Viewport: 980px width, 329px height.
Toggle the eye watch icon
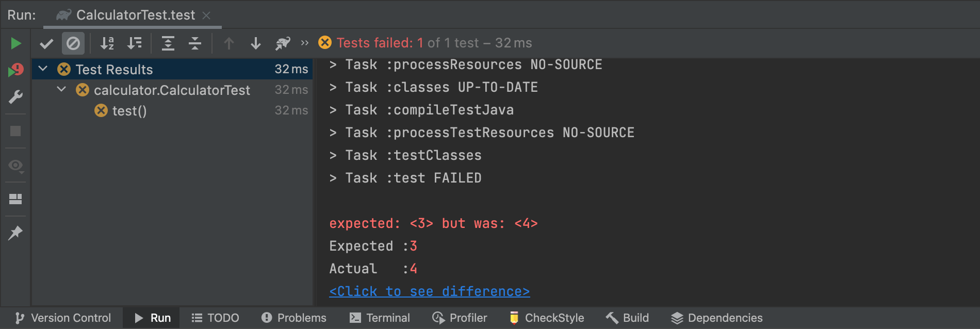click(x=15, y=166)
